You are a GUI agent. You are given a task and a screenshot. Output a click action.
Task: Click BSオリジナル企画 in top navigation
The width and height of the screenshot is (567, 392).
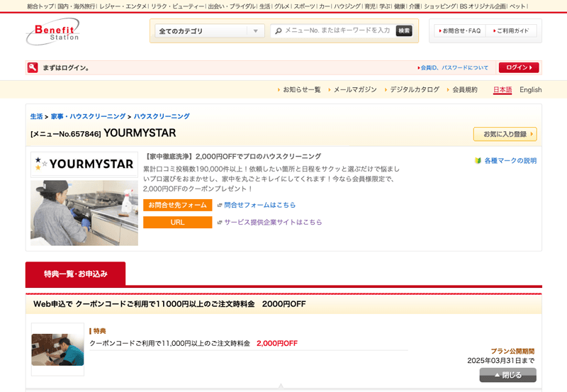coord(483,6)
